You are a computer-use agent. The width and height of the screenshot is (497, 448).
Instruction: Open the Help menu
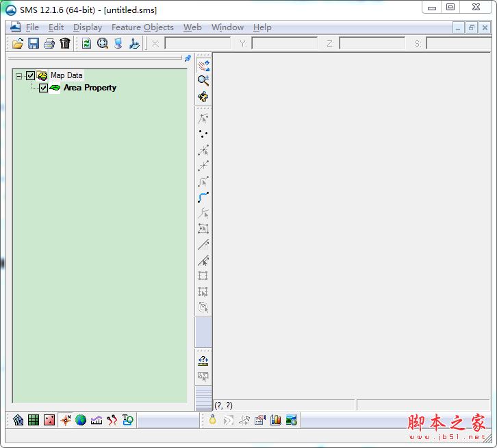[x=262, y=27]
